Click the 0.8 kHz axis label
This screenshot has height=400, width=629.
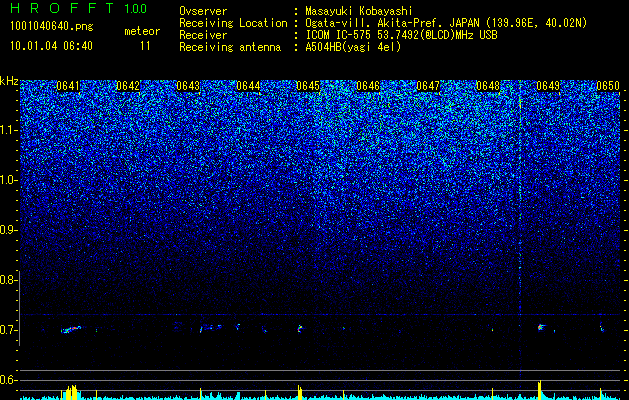[9, 280]
